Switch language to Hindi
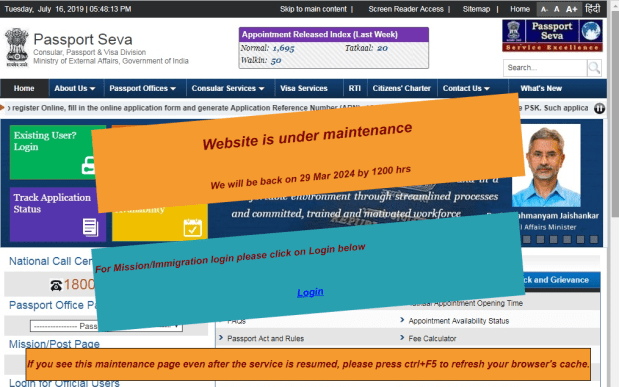 592,9
